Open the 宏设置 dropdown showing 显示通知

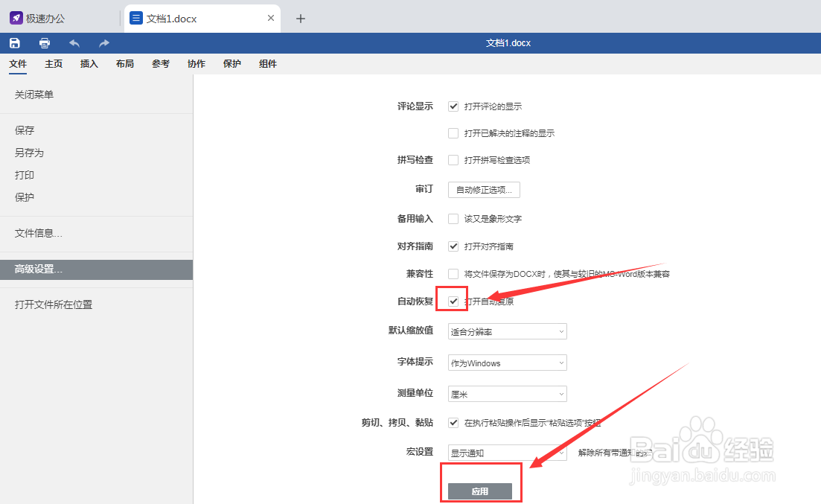pos(507,452)
